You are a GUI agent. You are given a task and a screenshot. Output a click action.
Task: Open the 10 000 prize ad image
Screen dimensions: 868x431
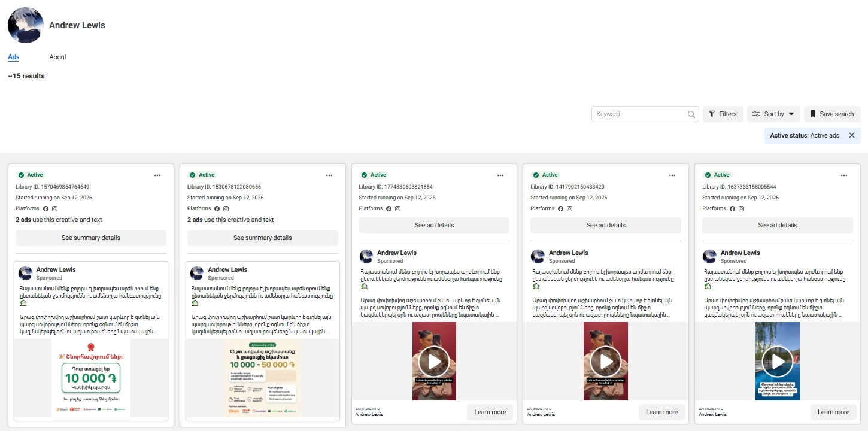pyautogui.click(x=91, y=378)
